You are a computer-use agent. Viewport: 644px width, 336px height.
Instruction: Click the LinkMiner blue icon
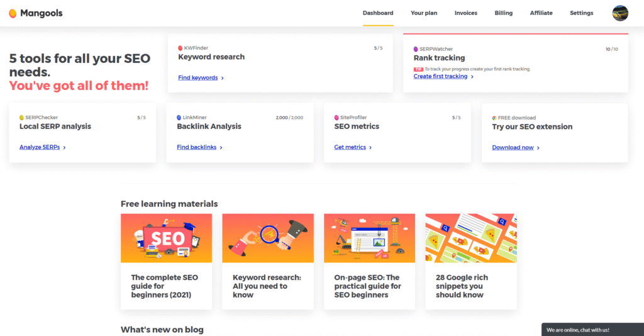click(179, 118)
